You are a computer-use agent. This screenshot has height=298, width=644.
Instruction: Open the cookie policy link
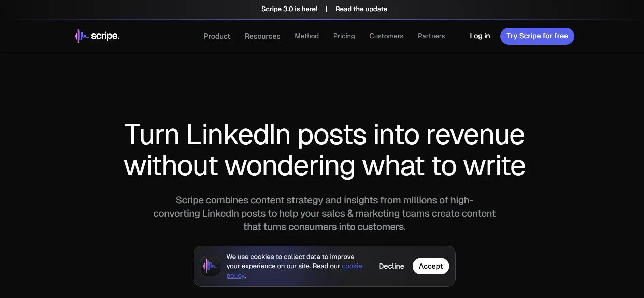352,266
